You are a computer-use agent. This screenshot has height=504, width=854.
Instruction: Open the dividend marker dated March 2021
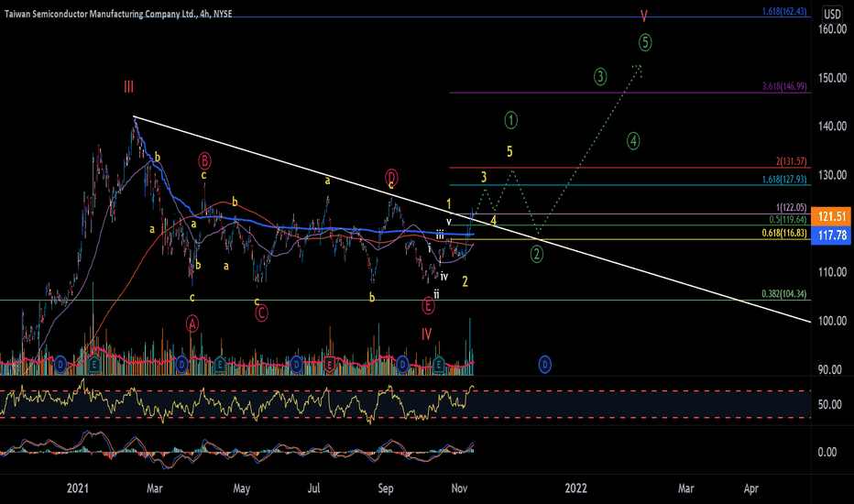point(182,364)
